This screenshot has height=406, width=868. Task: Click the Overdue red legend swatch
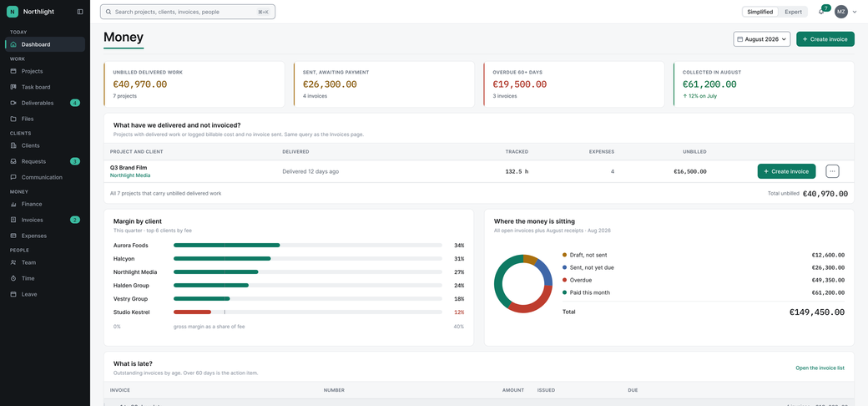point(565,280)
